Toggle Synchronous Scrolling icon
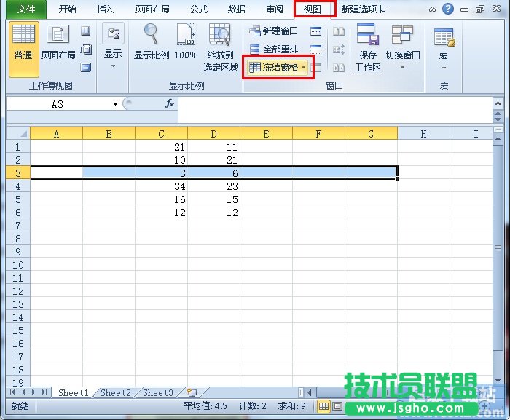The height and width of the screenshot is (420, 510). click(339, 49)
